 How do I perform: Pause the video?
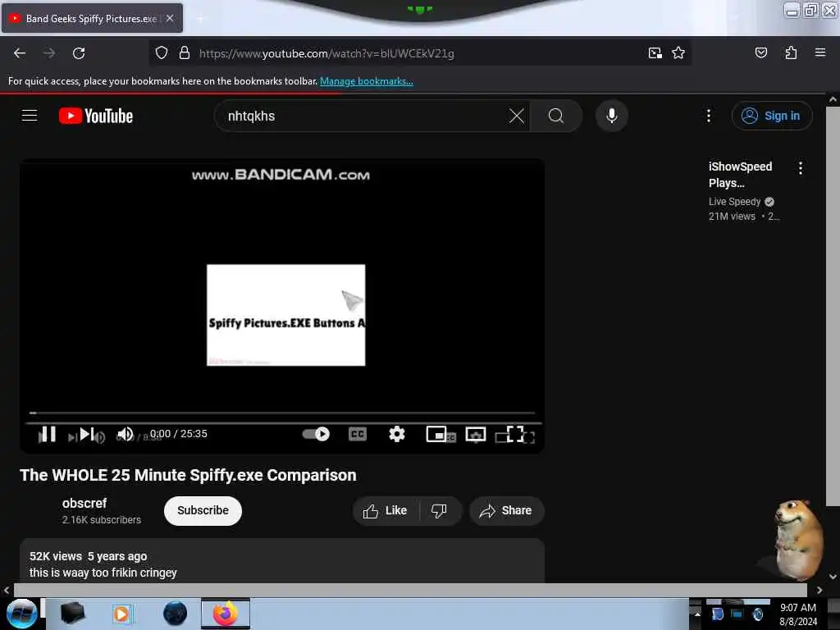(47, 435)
